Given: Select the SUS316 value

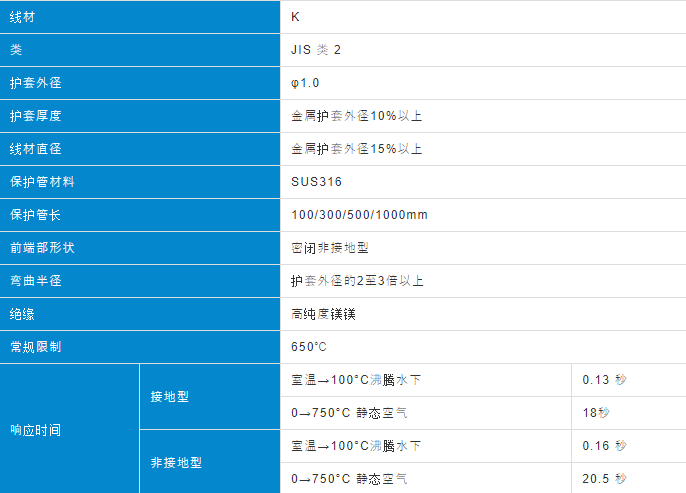Looking at the screenshot, I should (x=316, y=182).
